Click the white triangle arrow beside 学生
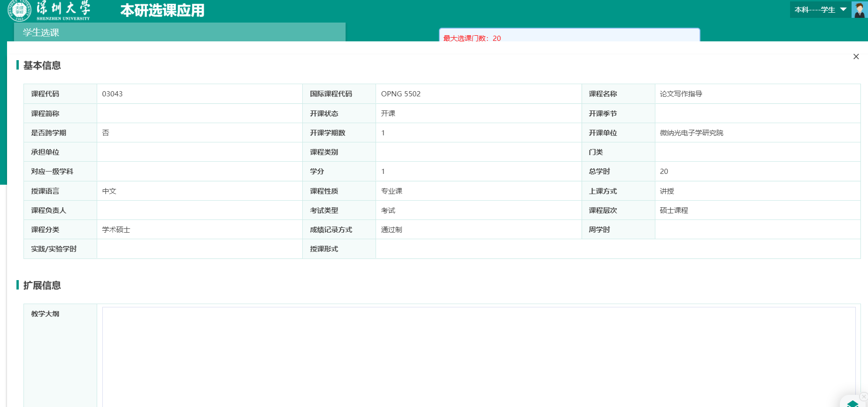Viewport: 868px width, 407px height. click(x=843, y=9)
